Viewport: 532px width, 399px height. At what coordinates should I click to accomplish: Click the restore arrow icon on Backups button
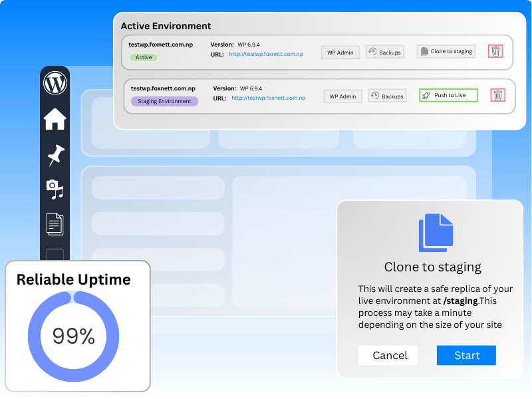click(x=372, y=52)
